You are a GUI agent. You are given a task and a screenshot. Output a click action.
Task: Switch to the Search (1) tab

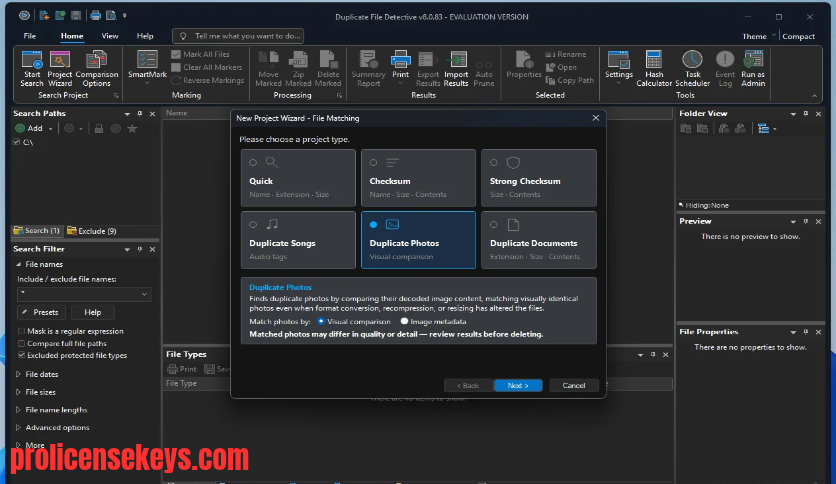pyautogui.click(x=36, y=231)
